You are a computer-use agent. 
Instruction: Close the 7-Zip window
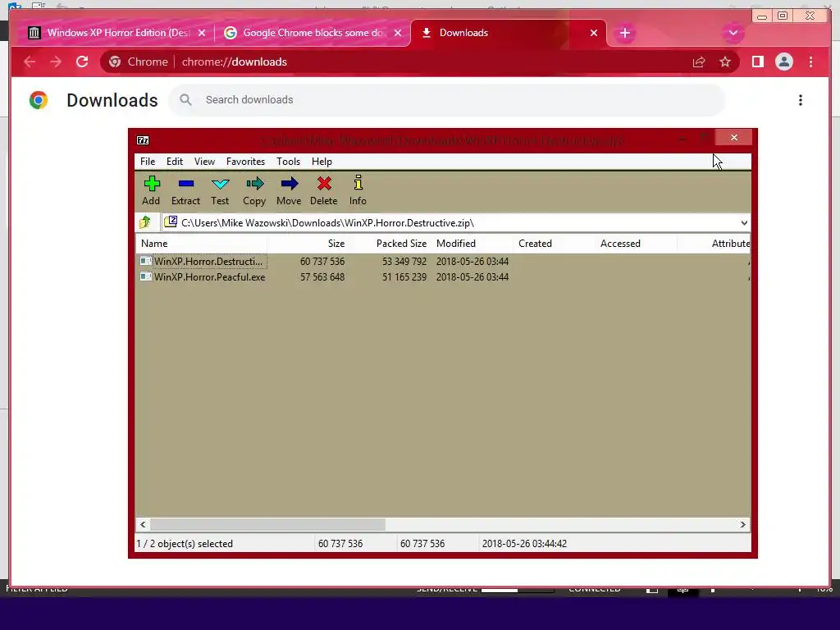(x=734, y=138)
